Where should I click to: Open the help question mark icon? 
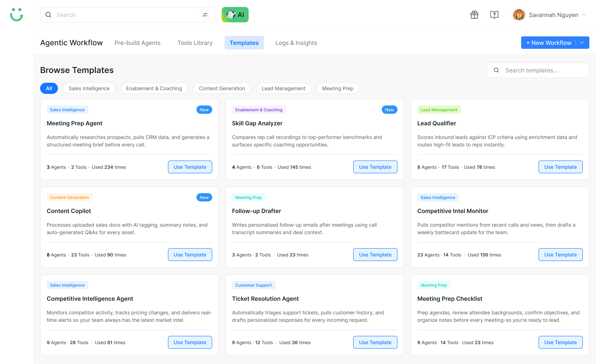pyautogui.click(x=494, y=15)
